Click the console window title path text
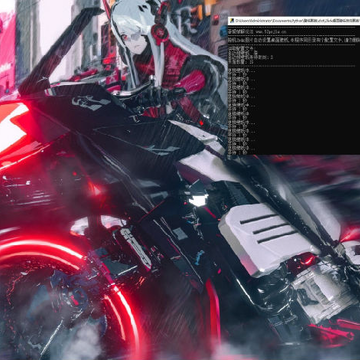The width and height of the screenshot is (360, 360). point(297,21)
